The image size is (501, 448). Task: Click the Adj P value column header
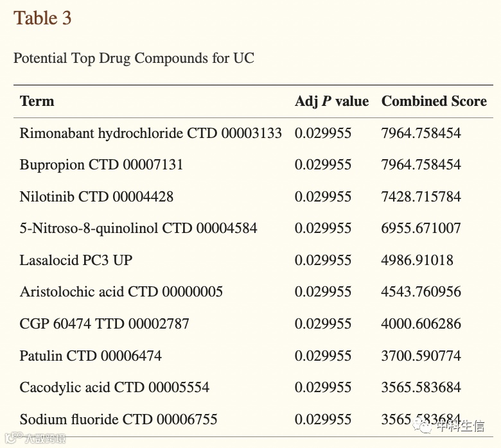tap(331, 101)
